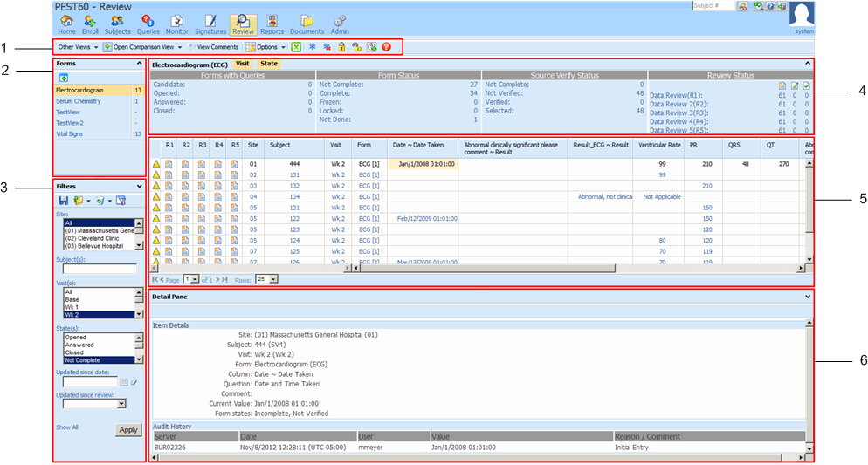
Task: Click the Export to Excel toolbar icon
Action: pyautogui.click(x=296, y=46)
